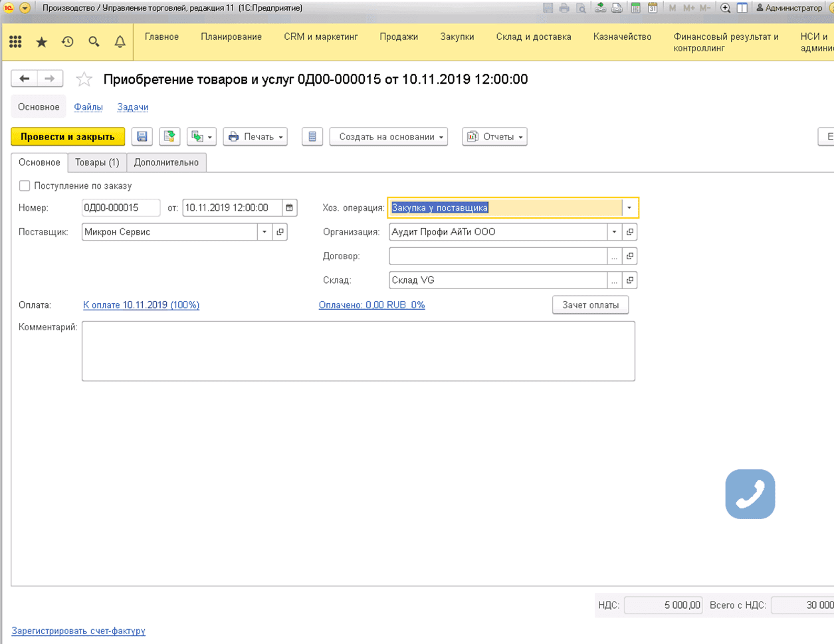This screenshot has height=644, width=834.
Task: Open the Казначейство section
Action: [x=623, y=37]
